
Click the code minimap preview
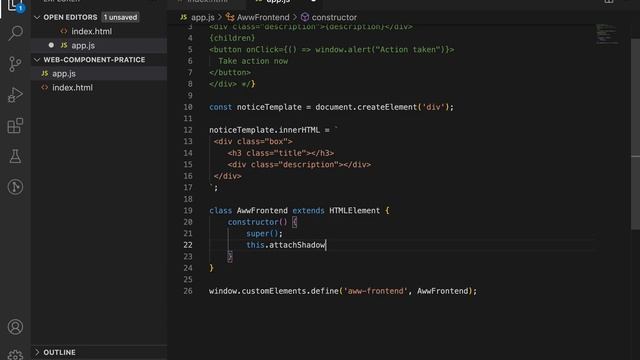[607, 34]
